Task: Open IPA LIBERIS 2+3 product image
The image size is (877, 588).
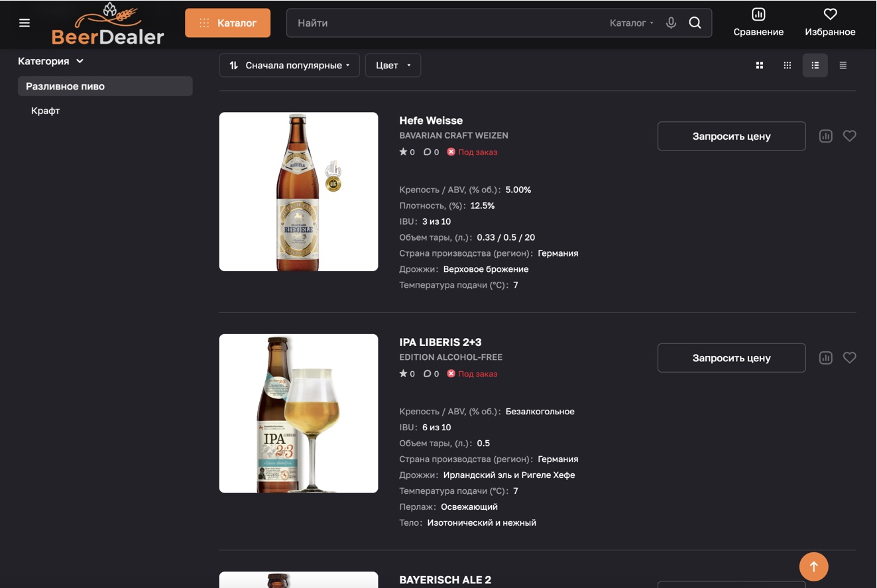Action: (299, 414)
